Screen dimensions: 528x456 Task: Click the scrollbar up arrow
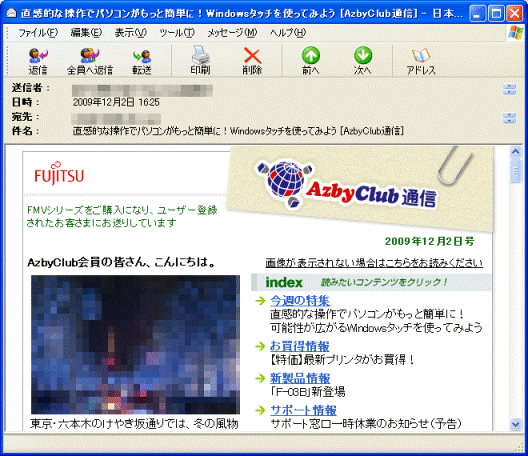coord(516,152)
